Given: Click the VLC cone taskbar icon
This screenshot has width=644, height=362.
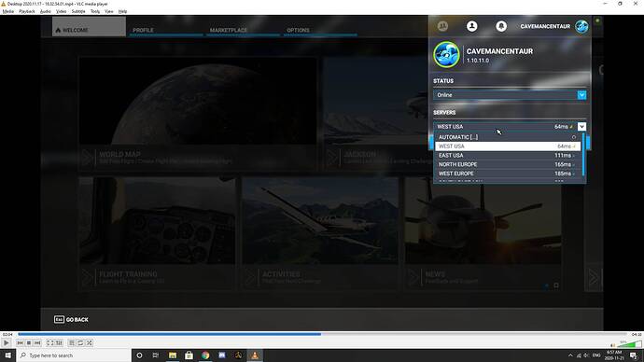Looking at the screenshot, I should (x=255, y=355).
